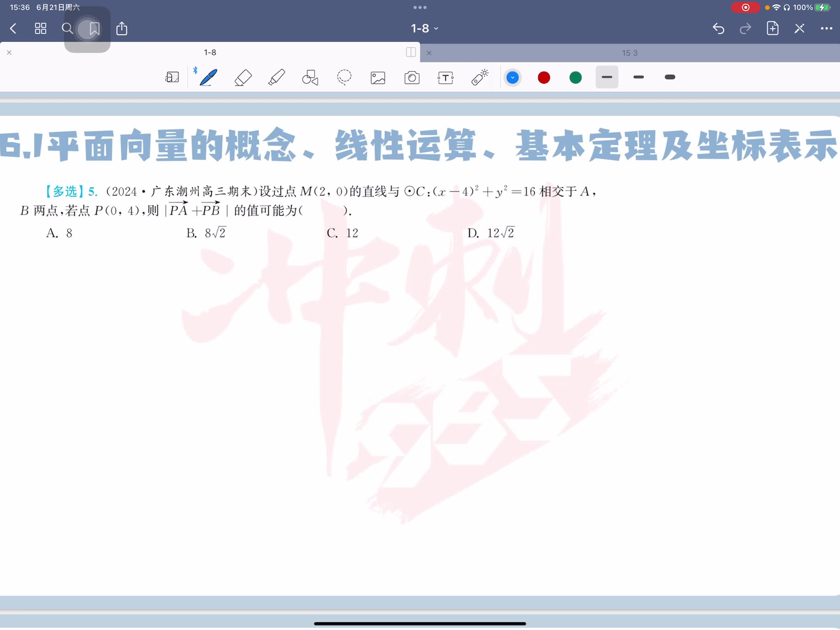Toggle read-only mode with pencil icon
840x630 pixels.
coord(799,29)
